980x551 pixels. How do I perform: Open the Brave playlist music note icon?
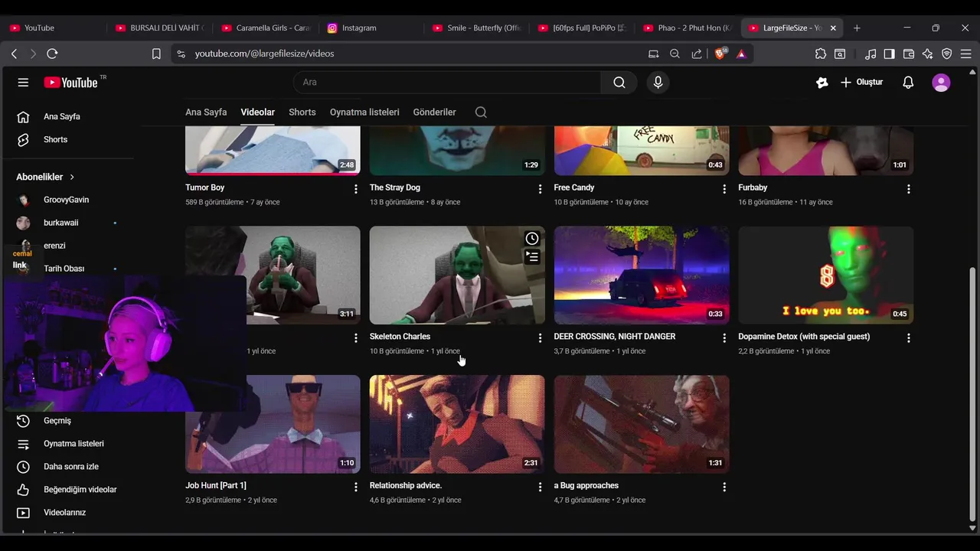point(871,54)
